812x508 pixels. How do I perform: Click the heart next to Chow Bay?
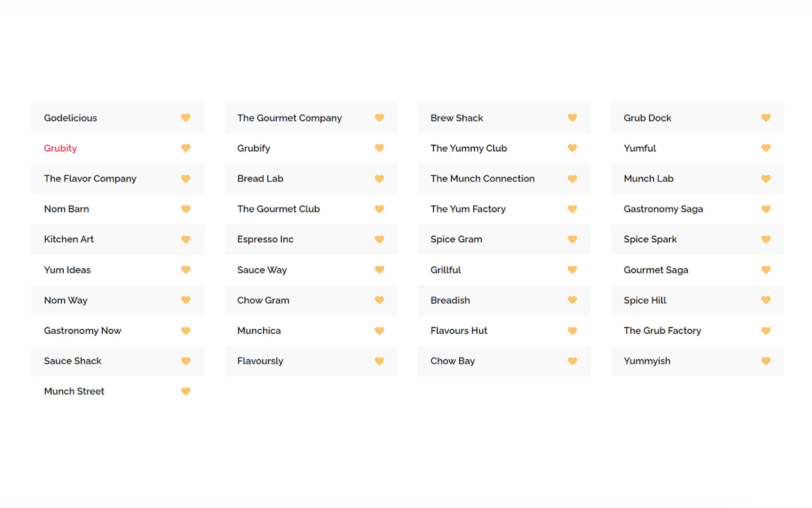point(572,361)
